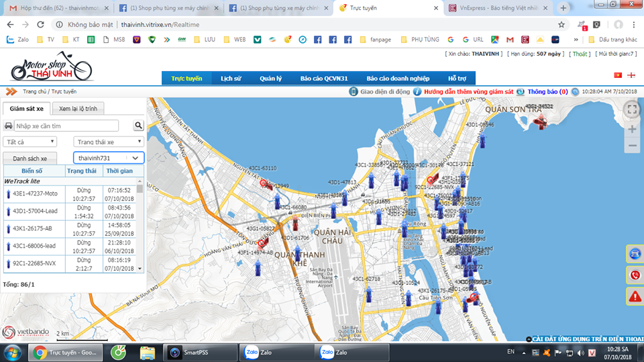The width and height of the screenshot is (644, 362).
Task: Click the "Thoát" logout link
Action: click(x=580, y=54)
